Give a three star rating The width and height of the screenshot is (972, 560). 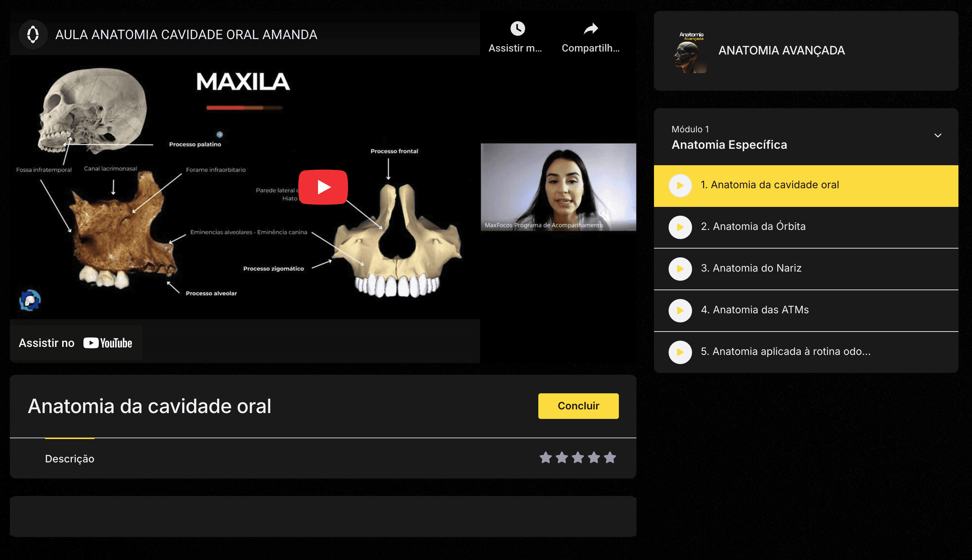click(577, 458)
